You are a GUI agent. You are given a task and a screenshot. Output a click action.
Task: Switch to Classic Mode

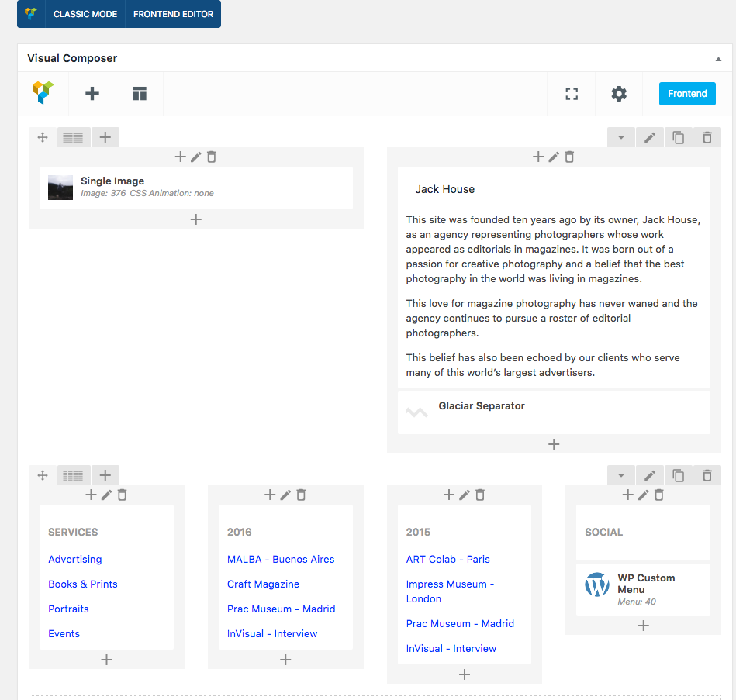[x=85, y=14]
